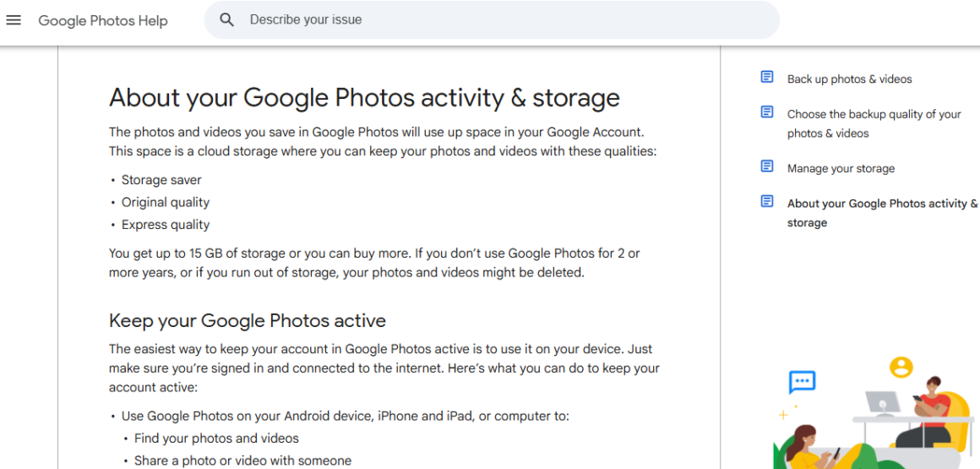
Task: Open Choose the backup quality article
Action: tap(874, 124)
